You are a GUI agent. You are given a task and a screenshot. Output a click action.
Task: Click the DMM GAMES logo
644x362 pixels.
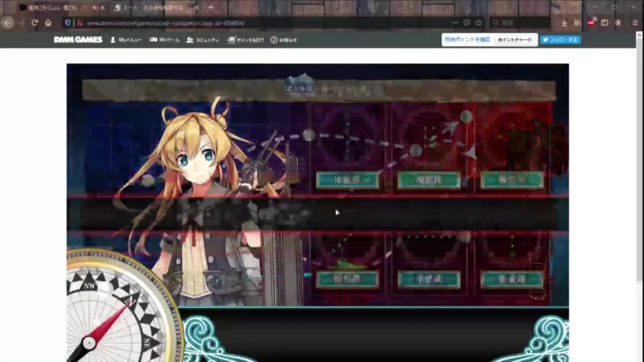pos(78,40)
